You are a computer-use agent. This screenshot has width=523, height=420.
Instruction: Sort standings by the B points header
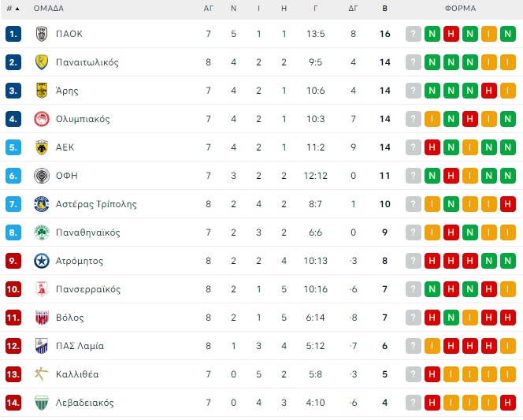point(384,9)
